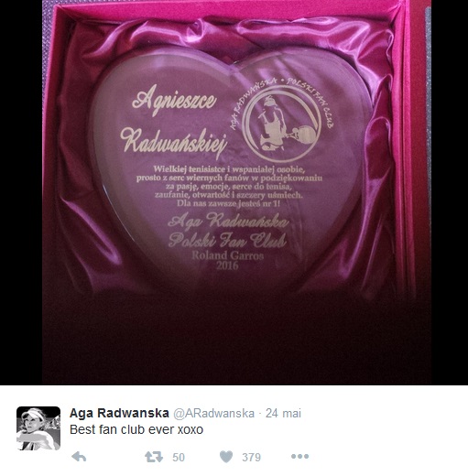Open Aga Radwanska's profile avatar
The height and width of the screenshot is (476, 468).
tap(38, 428)
